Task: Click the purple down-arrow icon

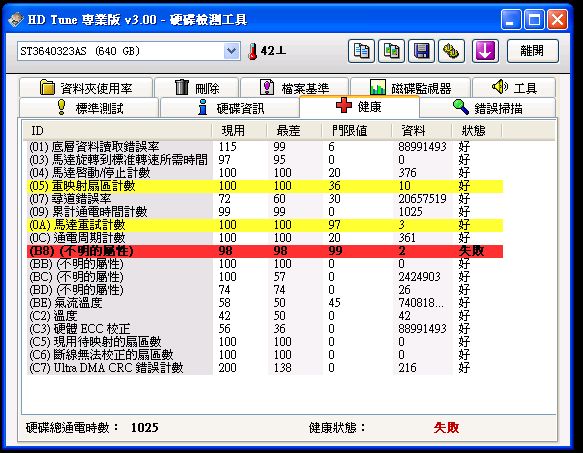Action: [x=485, y=51]
